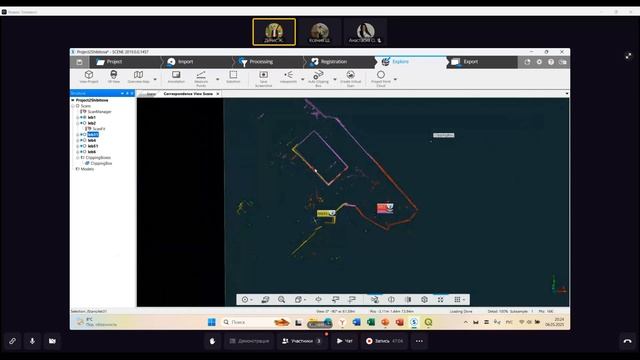Collapse the lab2 tree node
This screenshot has height=360, width=640.
tap(78, 123)
